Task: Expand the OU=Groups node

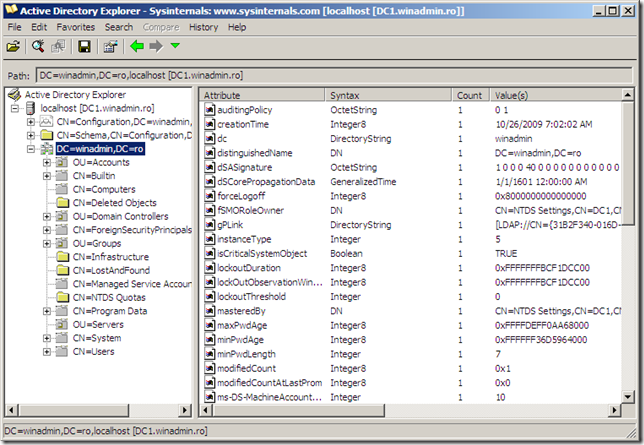Action: point(47,244)
